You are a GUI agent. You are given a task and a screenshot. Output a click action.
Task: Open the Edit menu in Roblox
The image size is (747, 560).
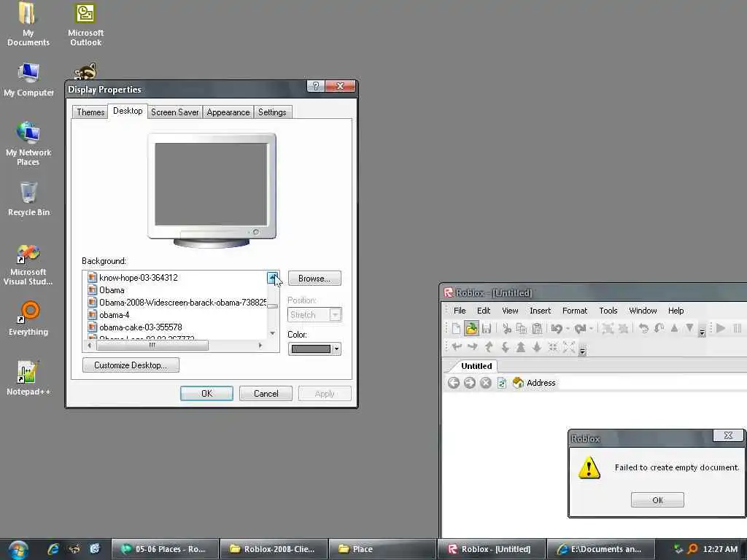pos(484,311)
